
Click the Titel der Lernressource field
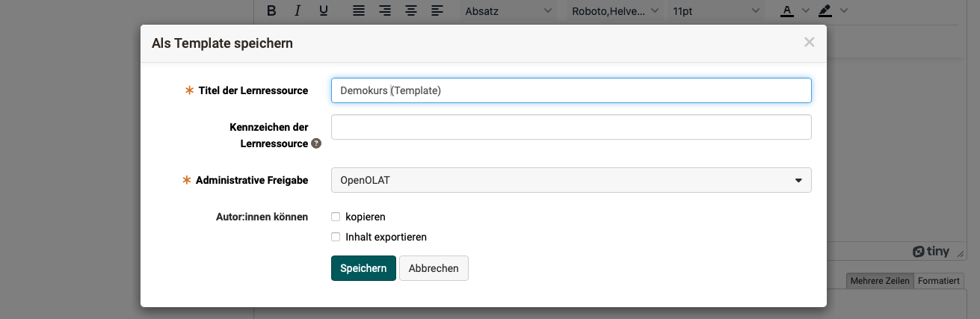[571, 90]
